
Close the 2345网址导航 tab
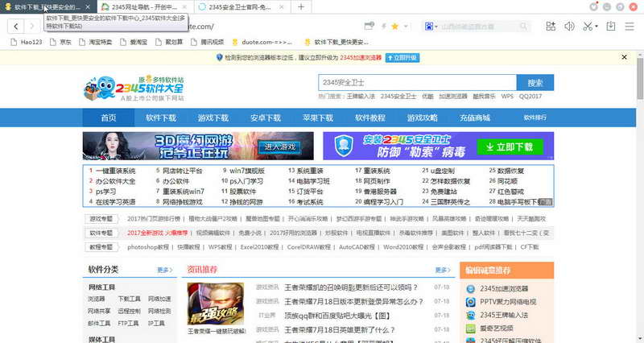(x=184, y=7)
